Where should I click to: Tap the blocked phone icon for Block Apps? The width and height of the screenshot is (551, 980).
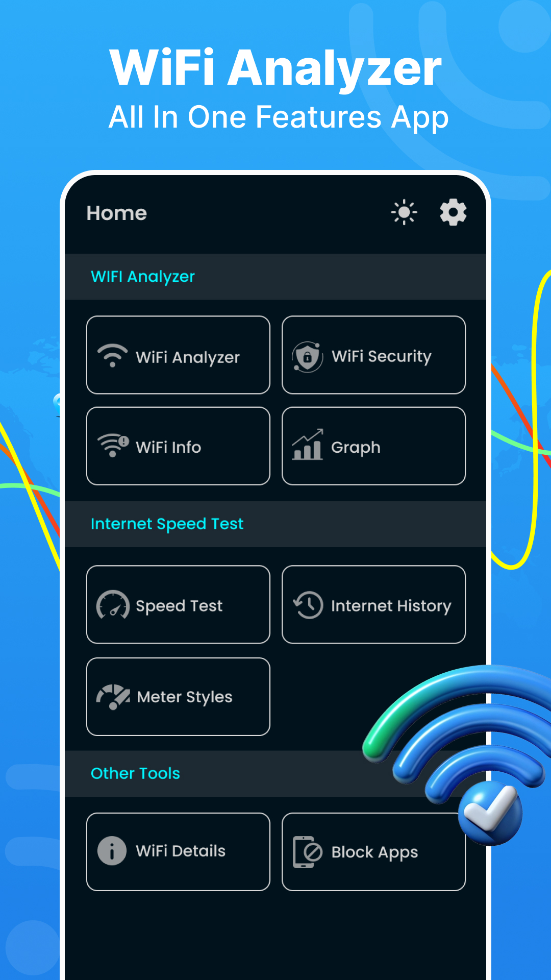(308, 852)
